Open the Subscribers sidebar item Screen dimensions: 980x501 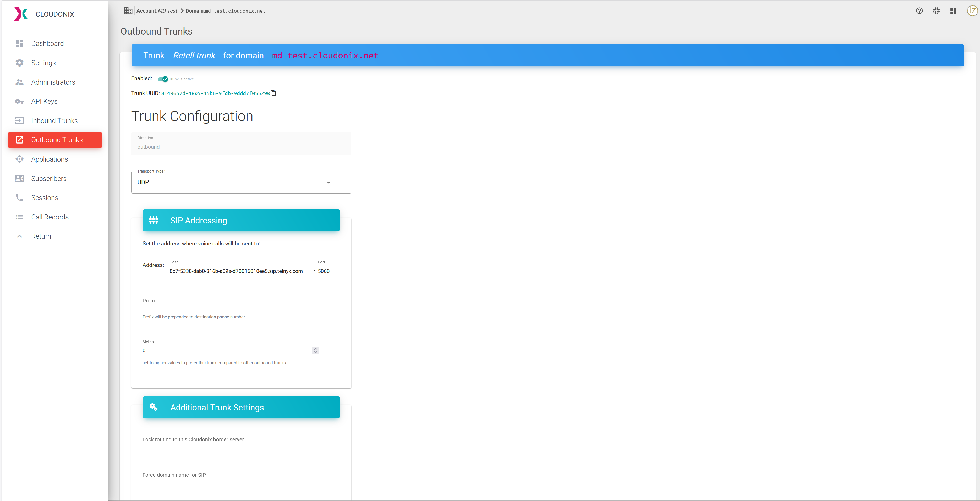(49, 179)
